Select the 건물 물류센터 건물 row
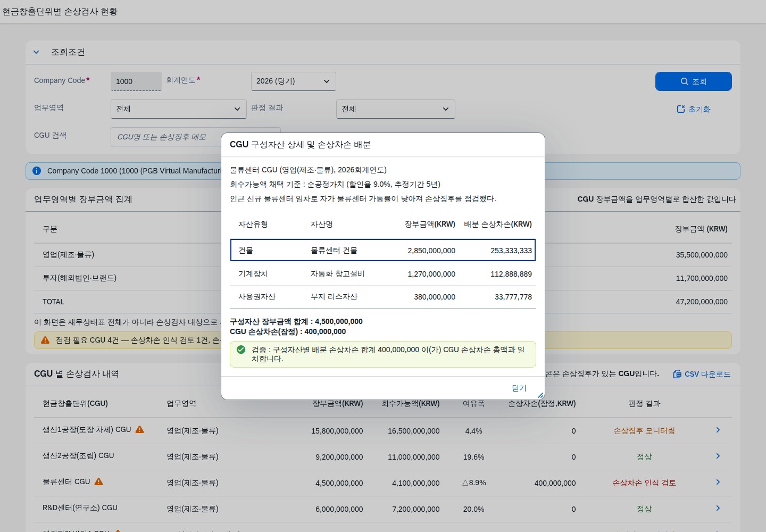Screen dimensions: 766x532 click(x=383, y=250)
